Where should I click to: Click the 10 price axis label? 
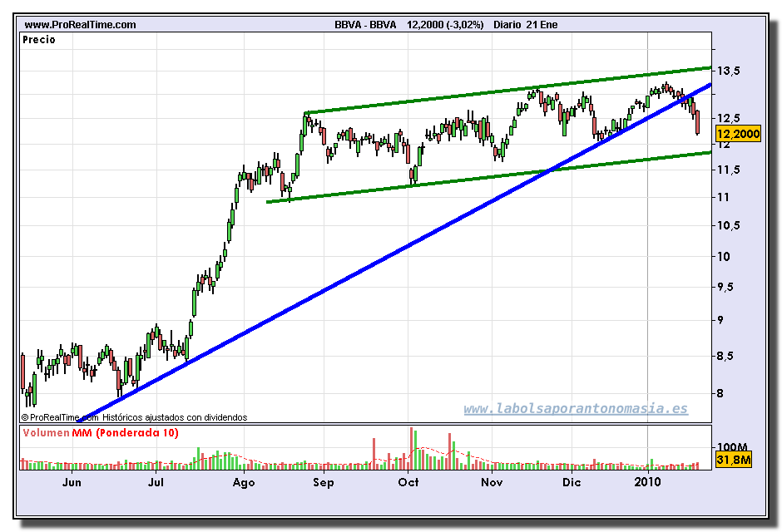724,257
